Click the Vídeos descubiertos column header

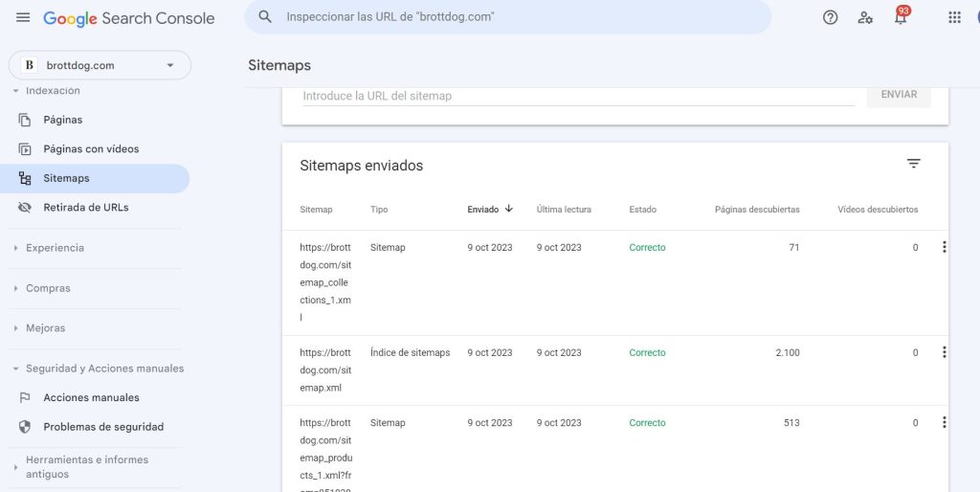(x=878, y=210)
